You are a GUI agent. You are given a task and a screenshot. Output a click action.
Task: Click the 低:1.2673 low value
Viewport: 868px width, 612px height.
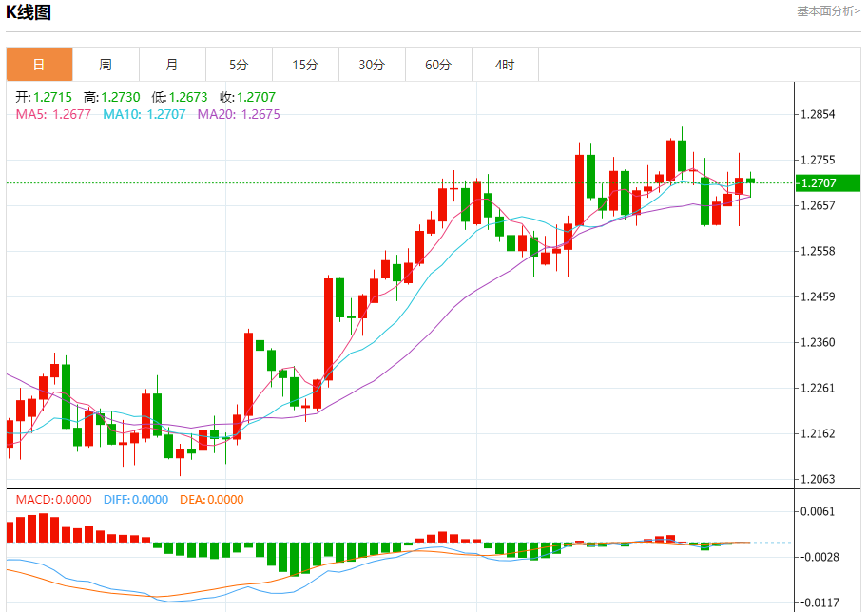180,97
